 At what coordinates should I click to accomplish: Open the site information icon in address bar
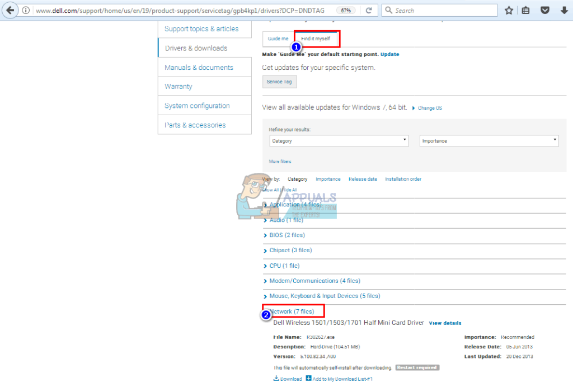click(26, 10)
